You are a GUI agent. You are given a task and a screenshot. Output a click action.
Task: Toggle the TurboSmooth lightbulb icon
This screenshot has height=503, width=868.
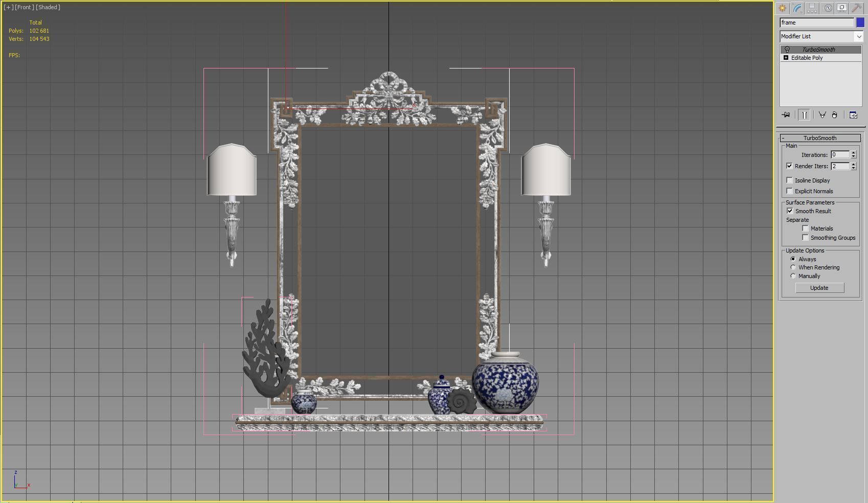787,50
